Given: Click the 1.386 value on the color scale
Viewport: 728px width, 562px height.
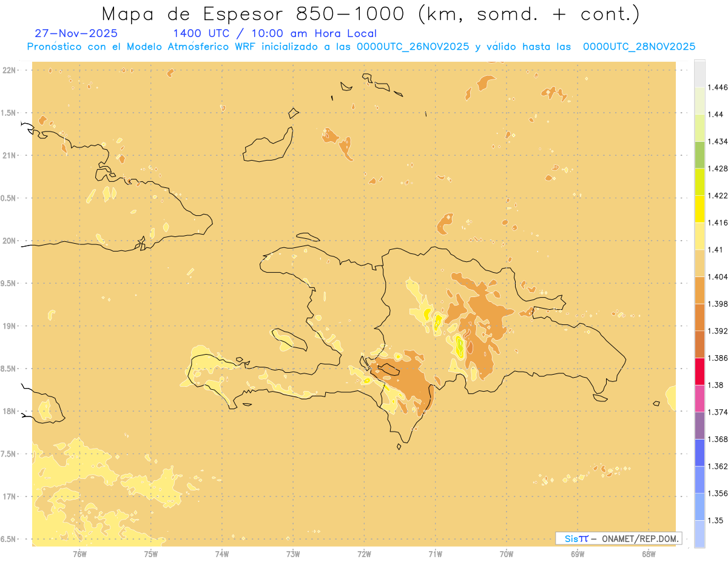Looking at the screenshot, I should click(718, 358).
